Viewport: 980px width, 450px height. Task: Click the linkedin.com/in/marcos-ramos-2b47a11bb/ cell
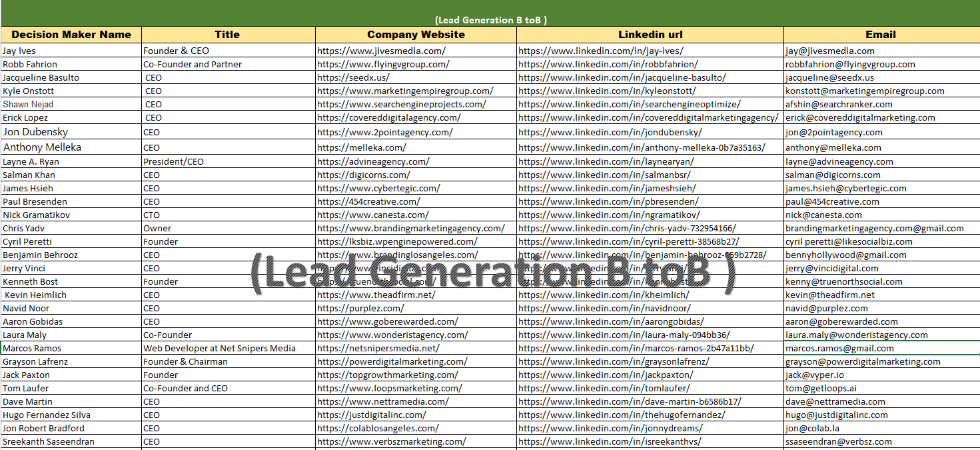coord(650,348)
